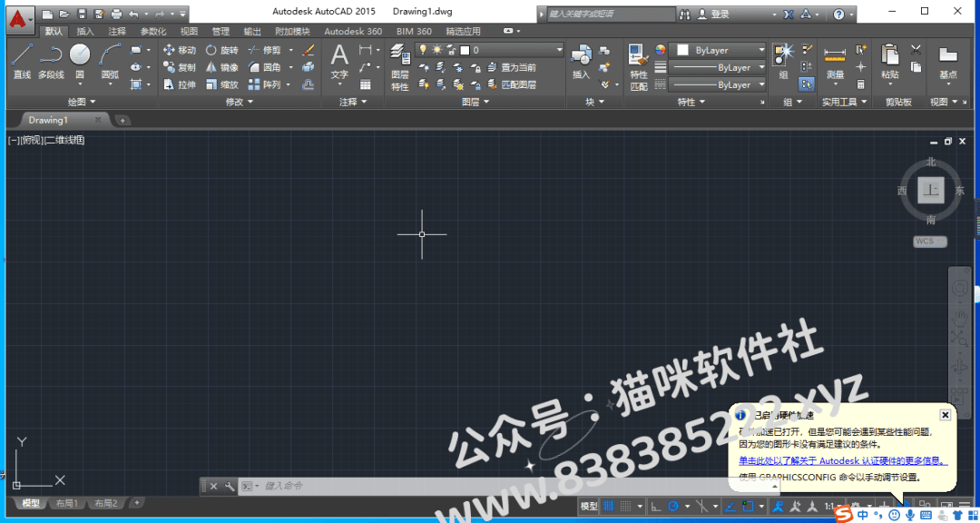Open the 注释 ribbon tab
This screenshot has width=980, height=523.
[x=117, y=31]
